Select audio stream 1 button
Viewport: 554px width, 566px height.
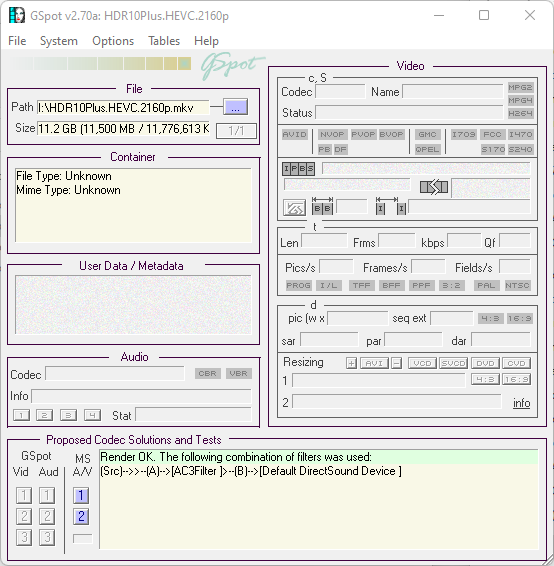[x=21, y=415]
